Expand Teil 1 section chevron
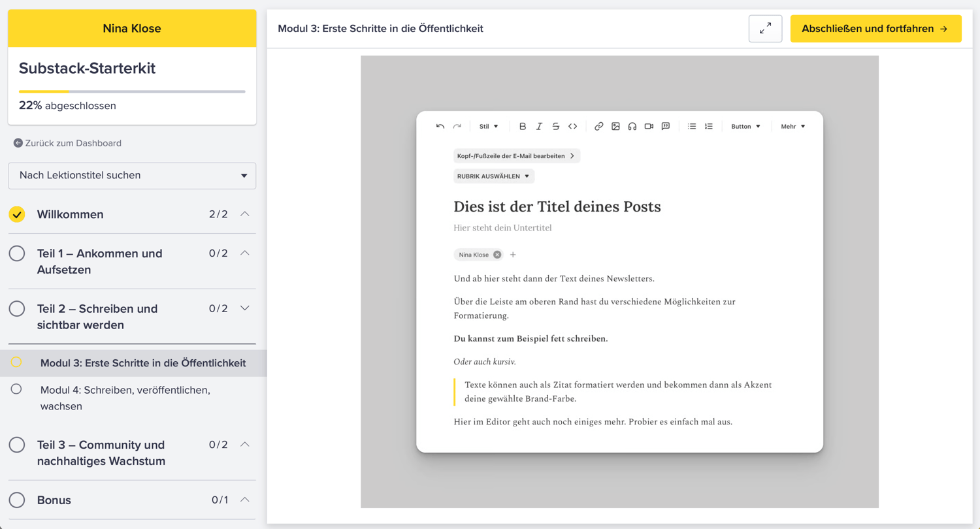 [245, 253]
